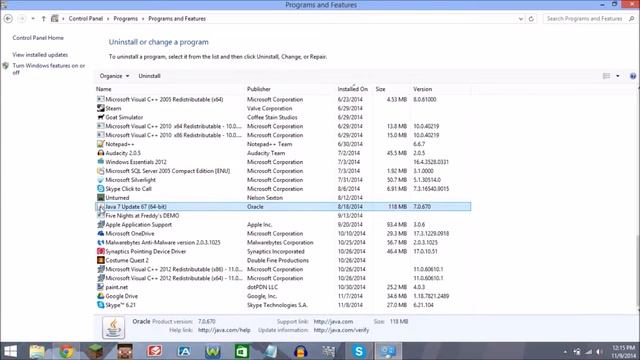Screen dimensions: 640x360
Task: Click the Windows Essentials 2012 icon
Action: pyautogui.click(x=100, y=162)
